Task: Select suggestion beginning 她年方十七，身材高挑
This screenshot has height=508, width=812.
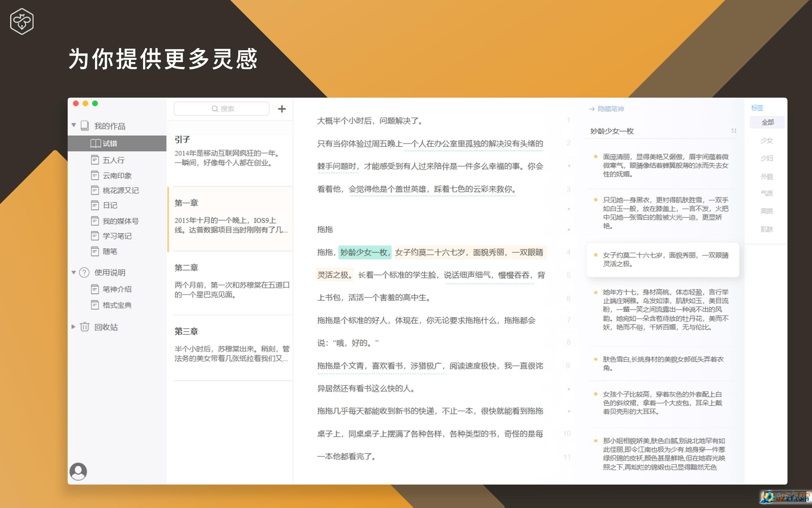Action: pyautogui.click(x=665, y=309)
